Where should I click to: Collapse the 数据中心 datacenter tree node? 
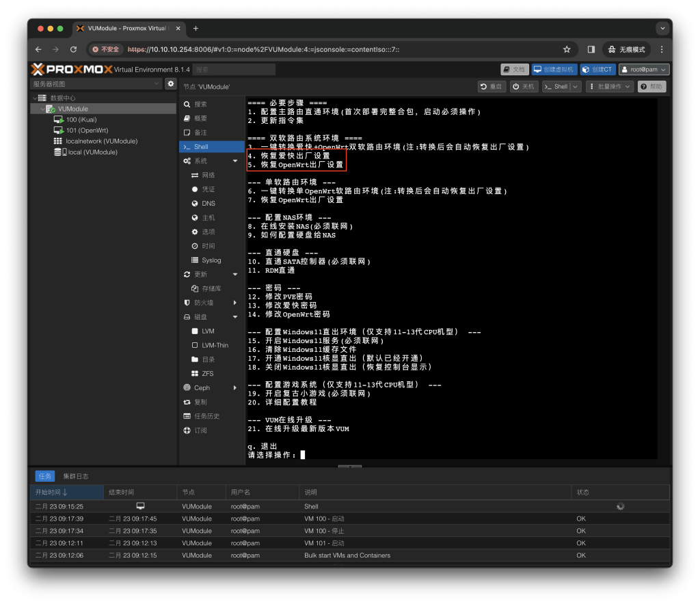tap(34, 98)
